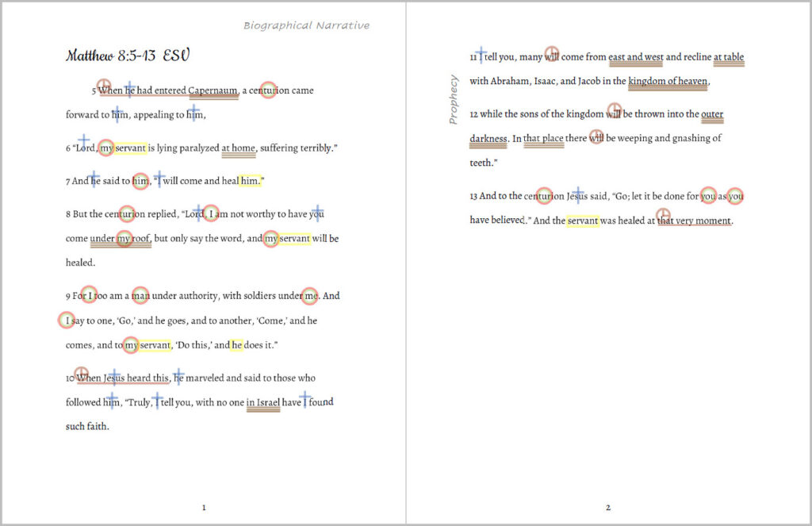Click the red circle on "centurion" in verse 13
The height and width of the screenshot is (526, 812).
[x=543, y=196]
